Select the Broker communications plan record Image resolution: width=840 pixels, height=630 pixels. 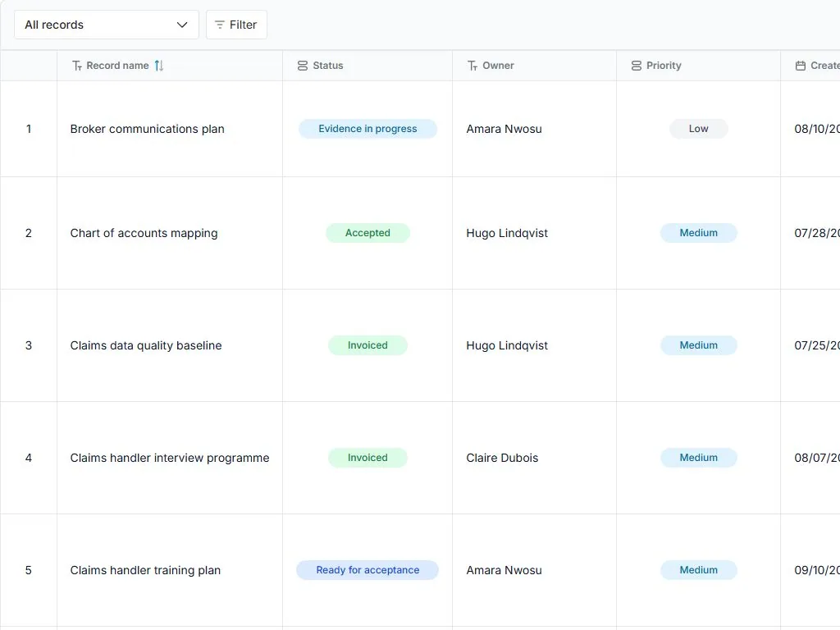(148, 129)
